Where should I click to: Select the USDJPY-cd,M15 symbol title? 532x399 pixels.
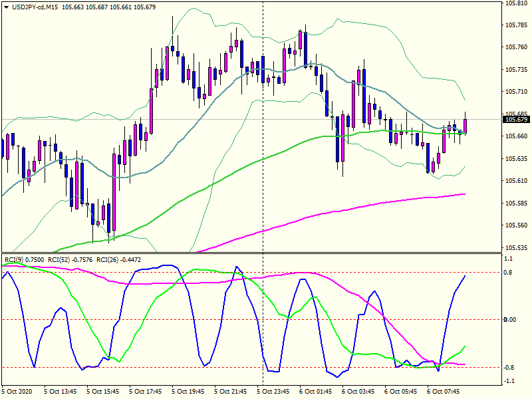[35, 7]
